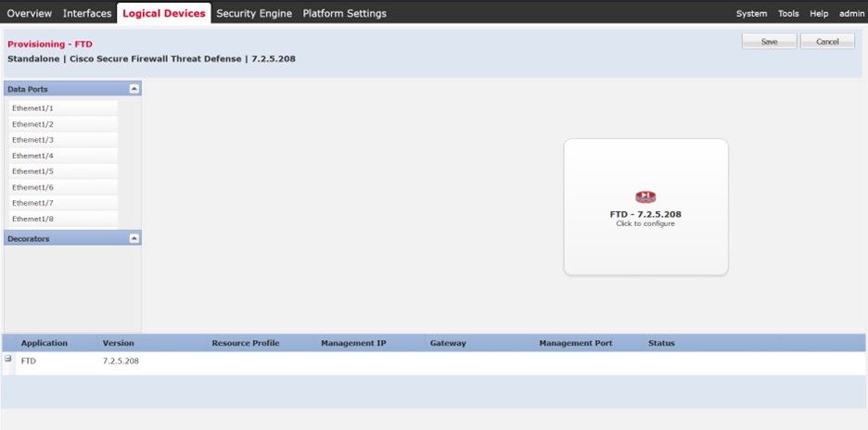Select the Ethernet1/4 data port
The width and height of the screenshot is (868, 430).
(x=63, y=156)
